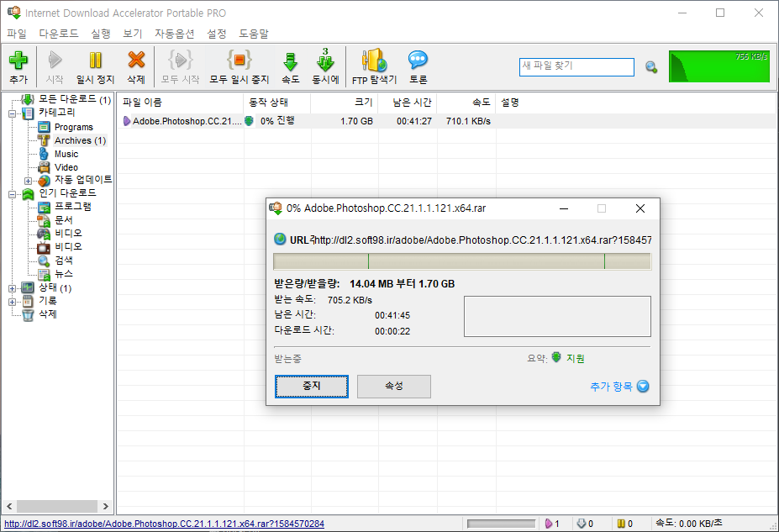Open the 보기 menu
The height and width of the screenshot is (532, 779).
pos(133,34)
